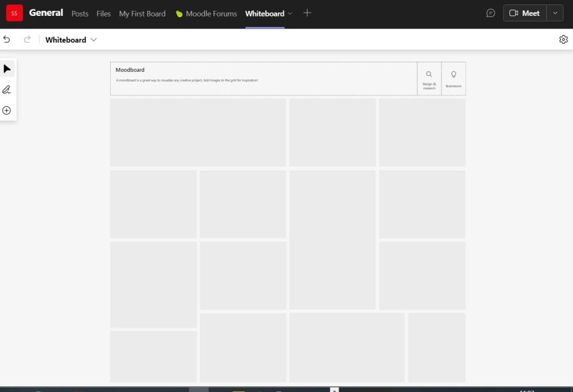The width and height of the screenshot is (573, 392).
Task: Redo the last whiteboard action
Action: [x=27, y=39]
